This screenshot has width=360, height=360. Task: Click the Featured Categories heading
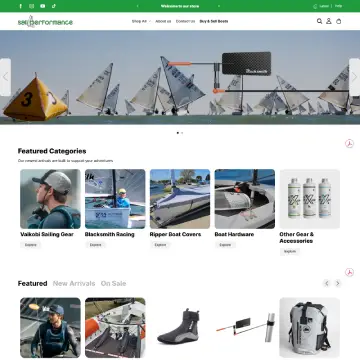pos(52,151)
